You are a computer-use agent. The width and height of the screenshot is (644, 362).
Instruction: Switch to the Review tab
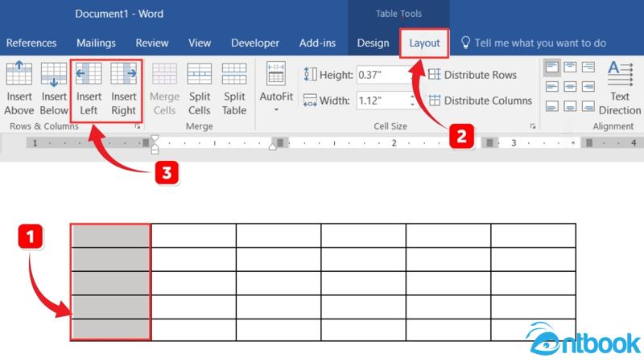coord(152,43)
